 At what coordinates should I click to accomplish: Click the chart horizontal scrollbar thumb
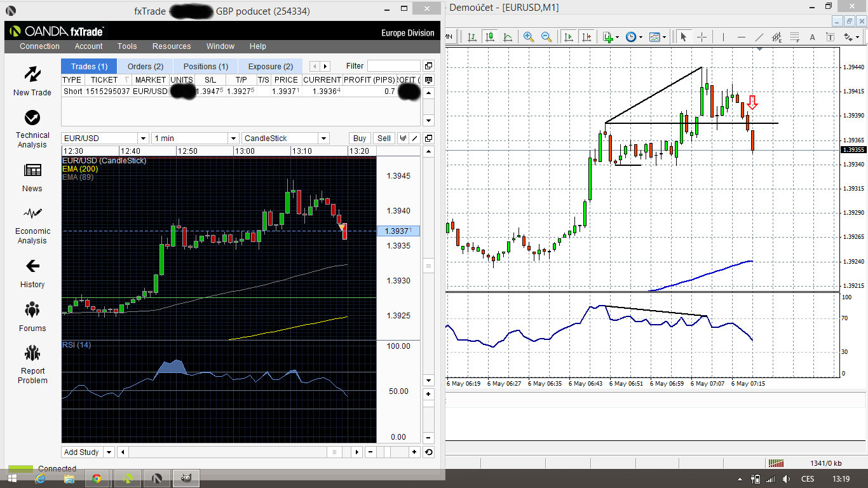pyautogui.click(x=335, y=452)
